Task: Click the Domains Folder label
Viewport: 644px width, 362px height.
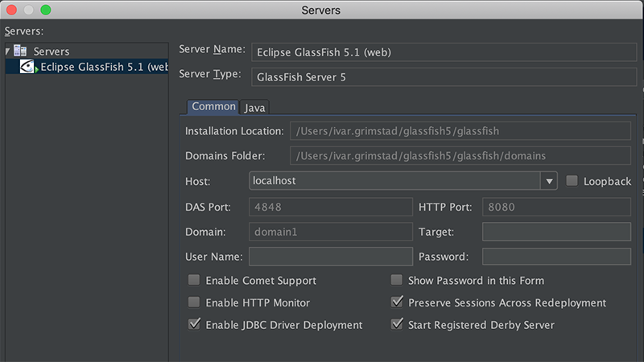Action: point(225,156)
